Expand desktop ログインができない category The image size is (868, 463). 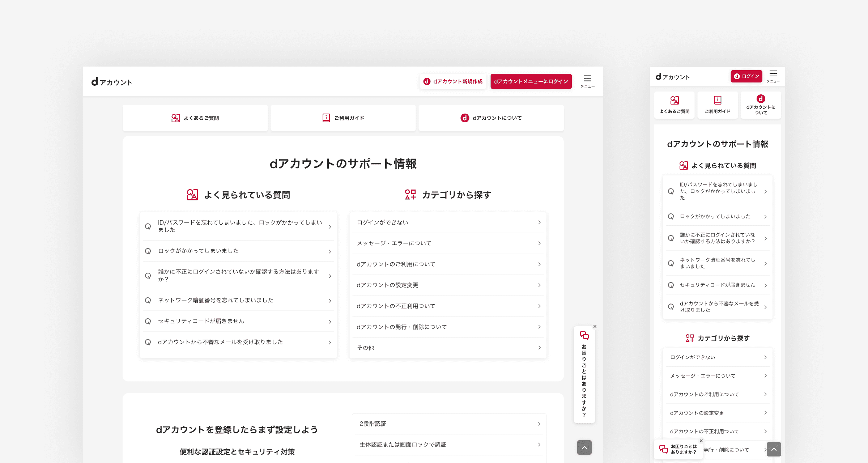[448, 222]
